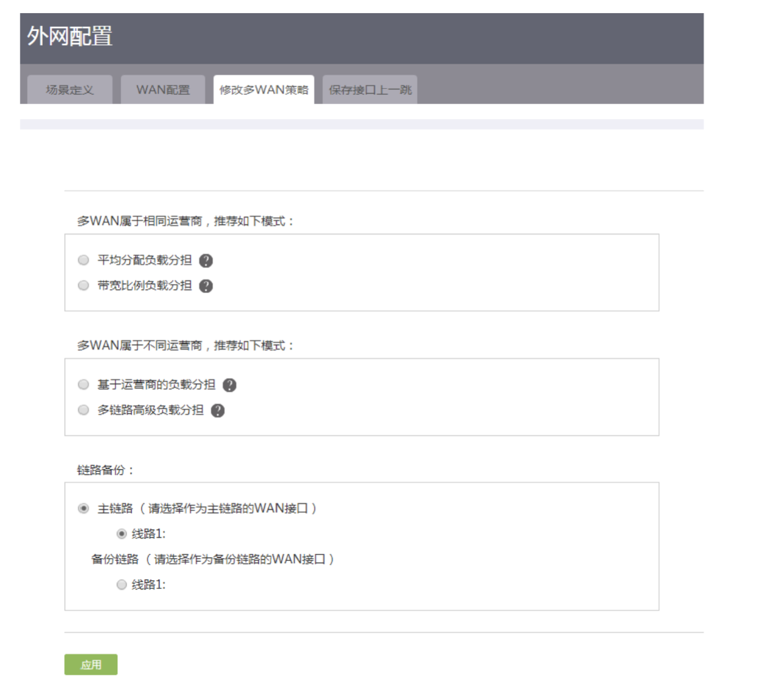The height and width of the screenshot is (681, 784).
Task: Choose 线路1 under 主链路
Action: click(x=122, y=534)
